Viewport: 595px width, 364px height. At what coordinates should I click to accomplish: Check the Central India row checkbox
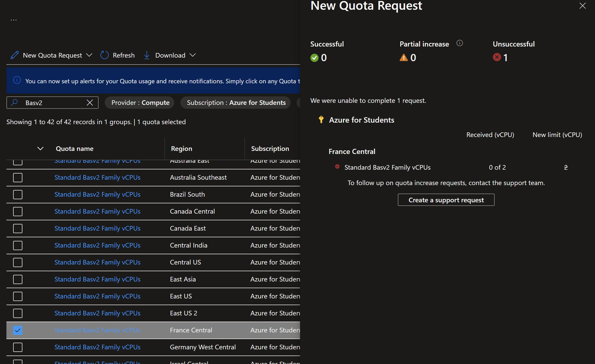click(18, 245)
